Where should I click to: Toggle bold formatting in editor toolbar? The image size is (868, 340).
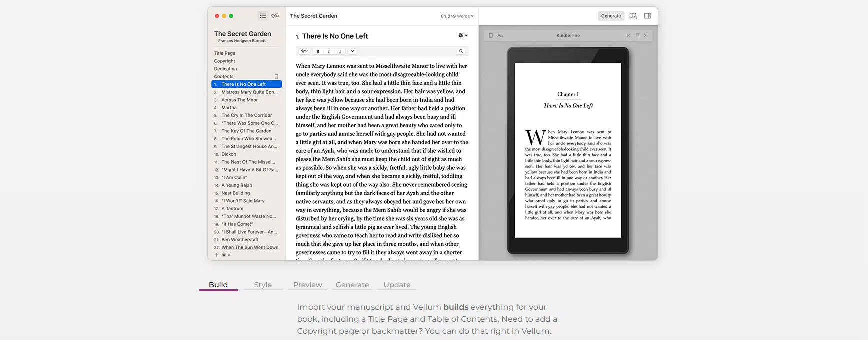pos(318,51)
